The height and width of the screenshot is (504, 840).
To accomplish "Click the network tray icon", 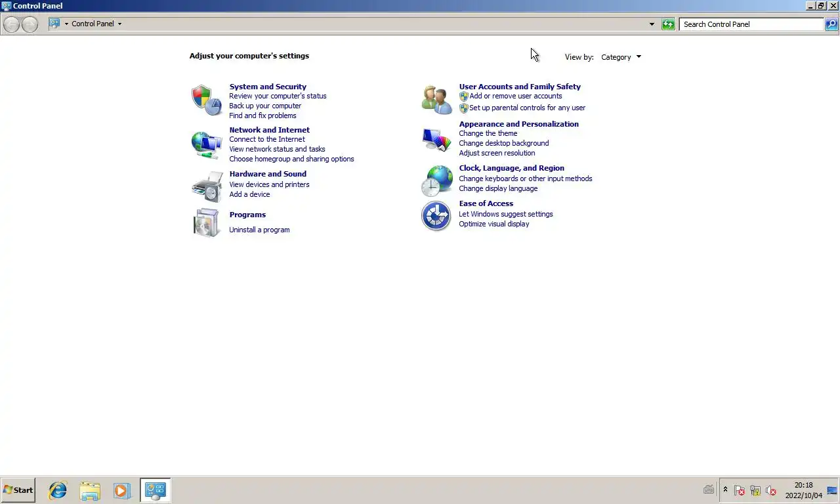I will [755, 490].
